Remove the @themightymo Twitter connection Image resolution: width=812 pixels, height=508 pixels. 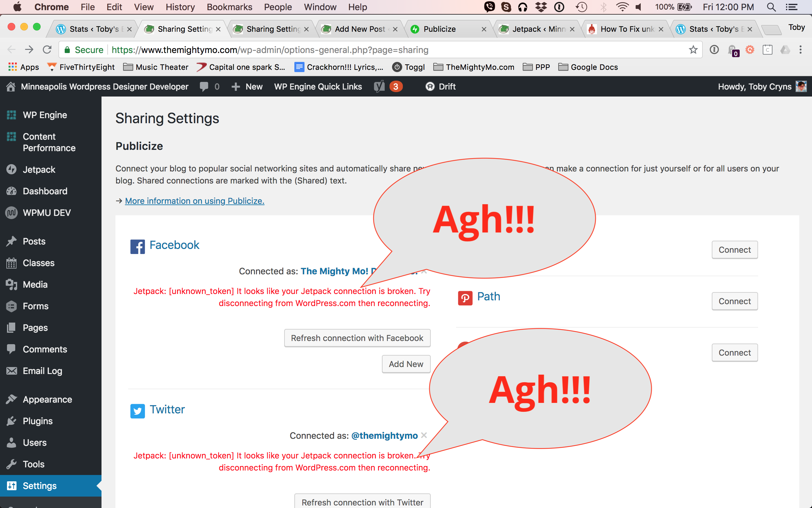pyautogui.click(x=424, y=435)
